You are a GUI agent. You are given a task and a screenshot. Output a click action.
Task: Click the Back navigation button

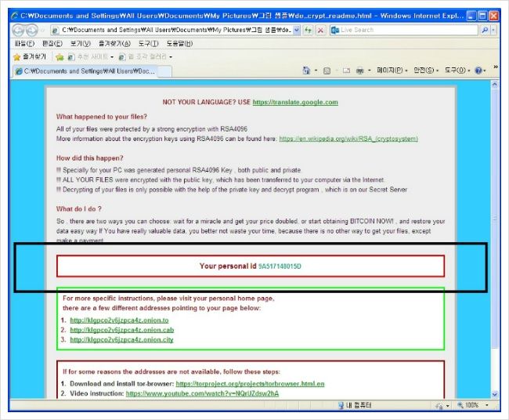coord(18,31)
